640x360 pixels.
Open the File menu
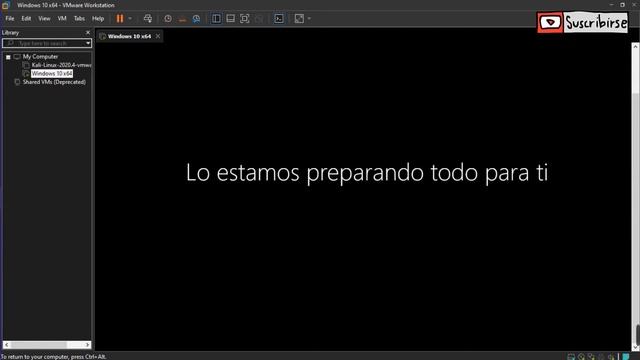point(10,18)
